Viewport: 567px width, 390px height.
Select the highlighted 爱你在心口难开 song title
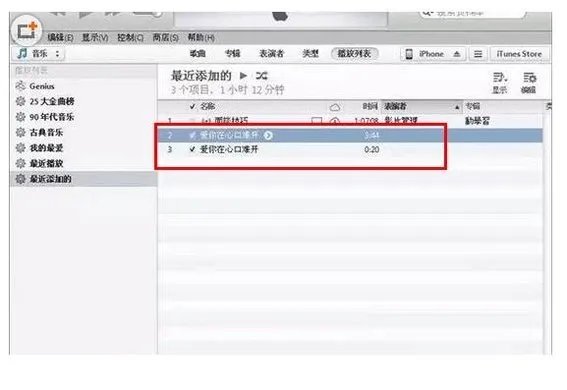pos(229,135)
